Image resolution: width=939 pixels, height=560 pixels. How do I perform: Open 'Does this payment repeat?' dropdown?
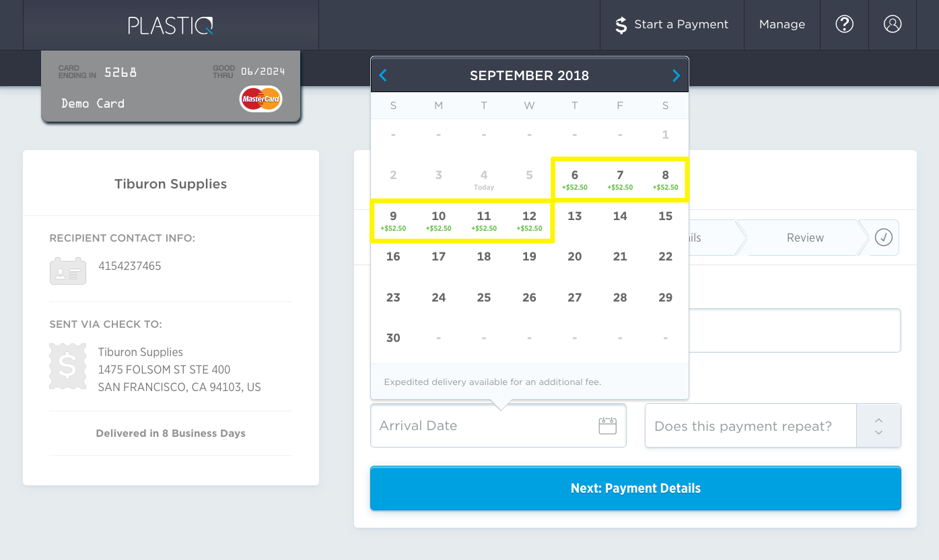point(750,426)
